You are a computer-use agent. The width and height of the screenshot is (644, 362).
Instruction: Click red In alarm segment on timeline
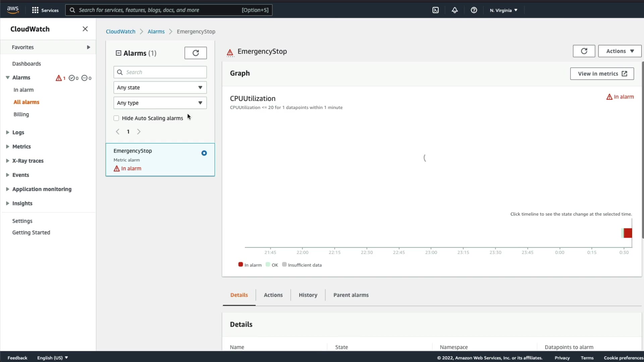coord(628,233)
